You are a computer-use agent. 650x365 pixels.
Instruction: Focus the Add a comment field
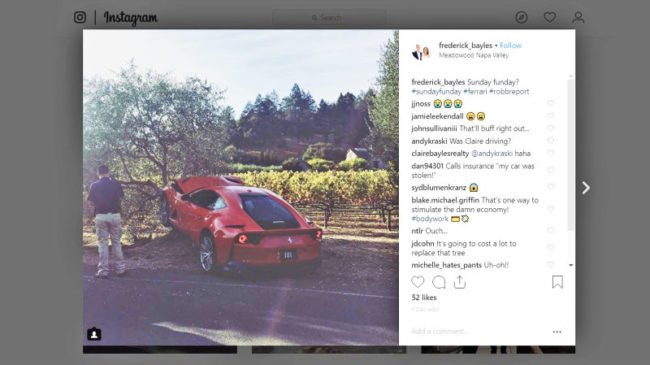[x=479, y=331]
